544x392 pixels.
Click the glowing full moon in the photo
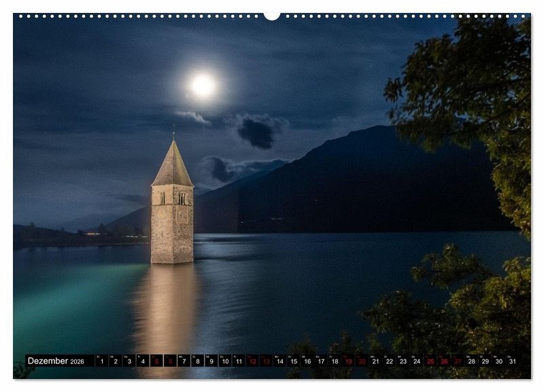(x=203, y=86)
